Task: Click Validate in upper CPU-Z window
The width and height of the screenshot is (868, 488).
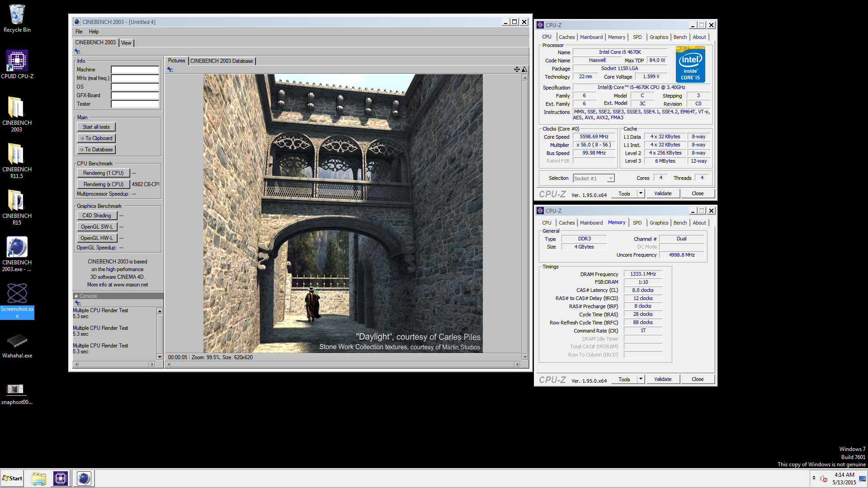Action: pos(663,193)
